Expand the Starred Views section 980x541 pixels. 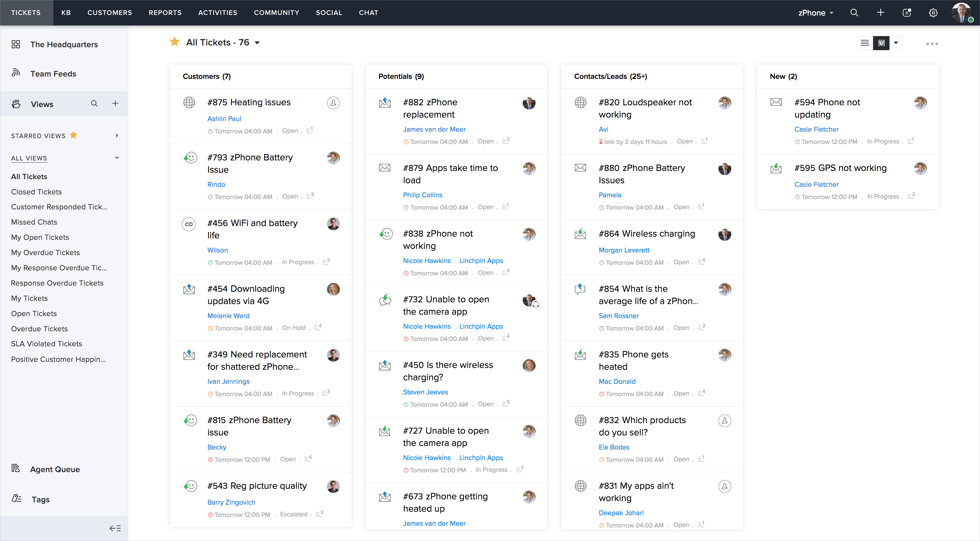tap(117, 135)
